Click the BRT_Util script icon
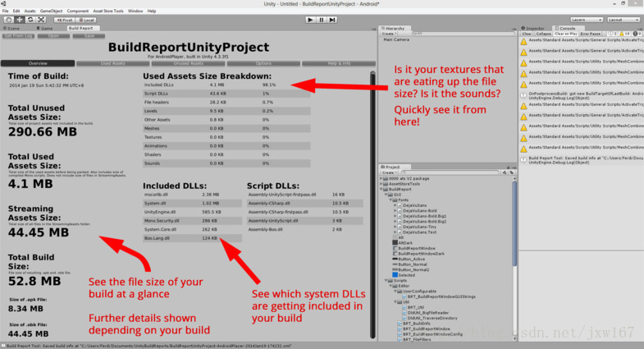644x349 pixels. pyautogui.click(x=404, y=307)
